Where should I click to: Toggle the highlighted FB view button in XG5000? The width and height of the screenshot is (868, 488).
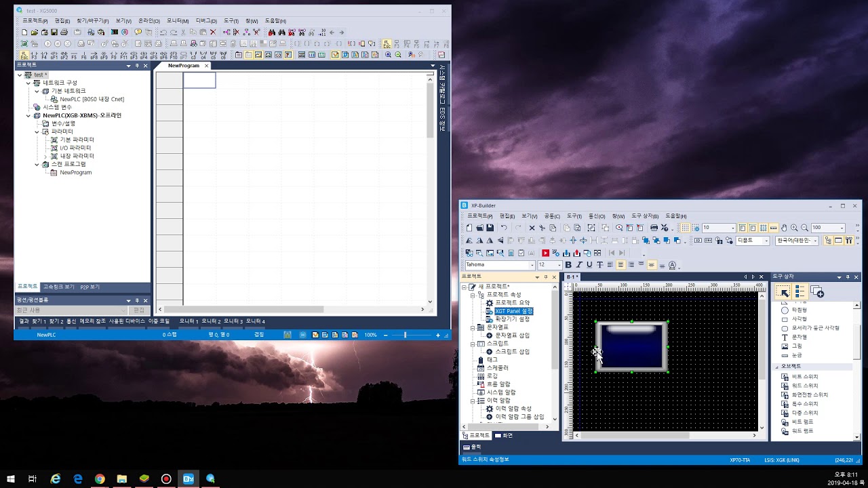pyautogui.click(x=288, y=55)
